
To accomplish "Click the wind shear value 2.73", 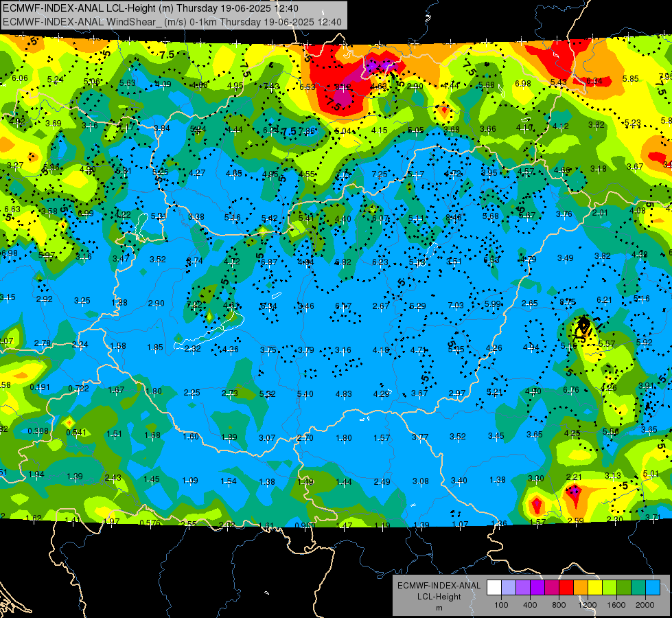I will 230,393.
